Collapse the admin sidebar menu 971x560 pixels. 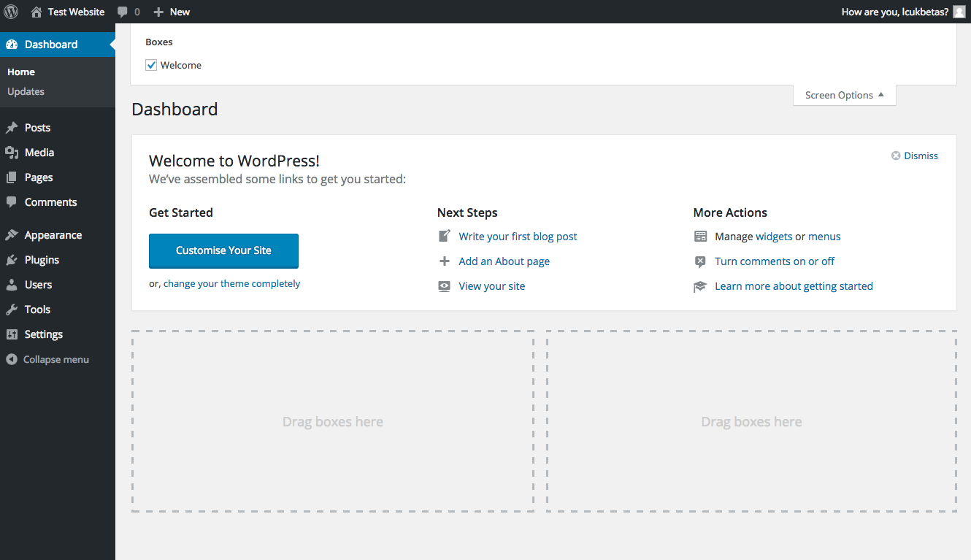[47, 358]
